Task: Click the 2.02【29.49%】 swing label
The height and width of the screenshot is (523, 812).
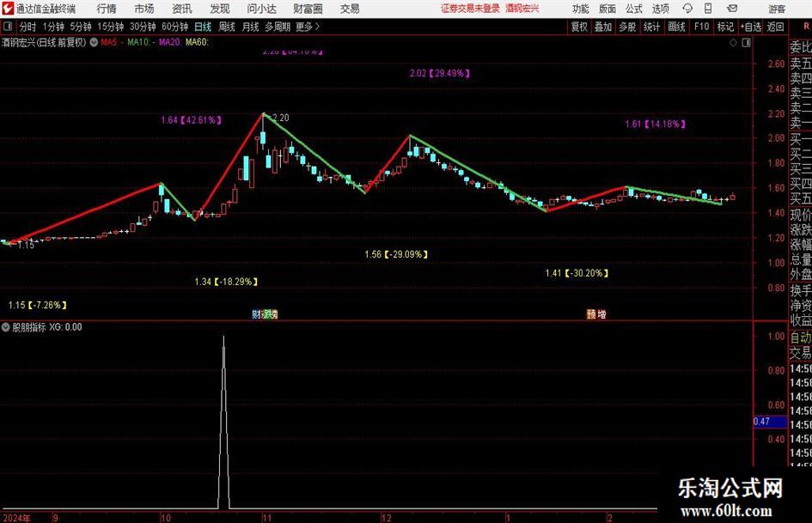Action: (440, 74)
